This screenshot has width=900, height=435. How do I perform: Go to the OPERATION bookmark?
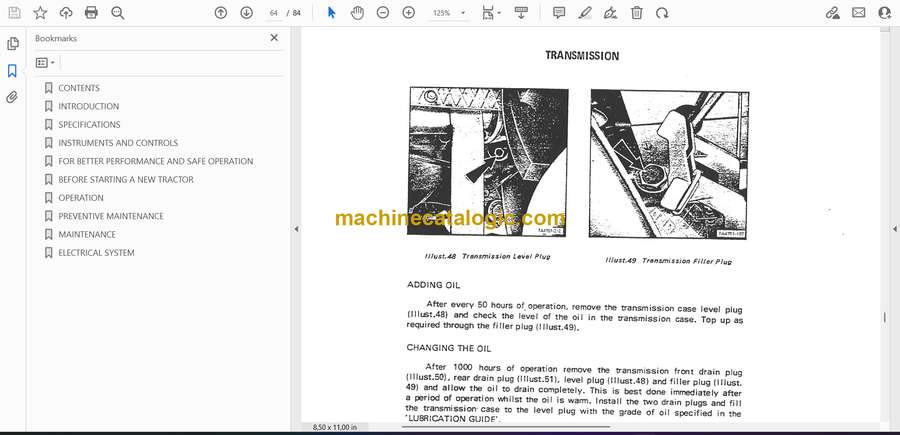[81, 198]
